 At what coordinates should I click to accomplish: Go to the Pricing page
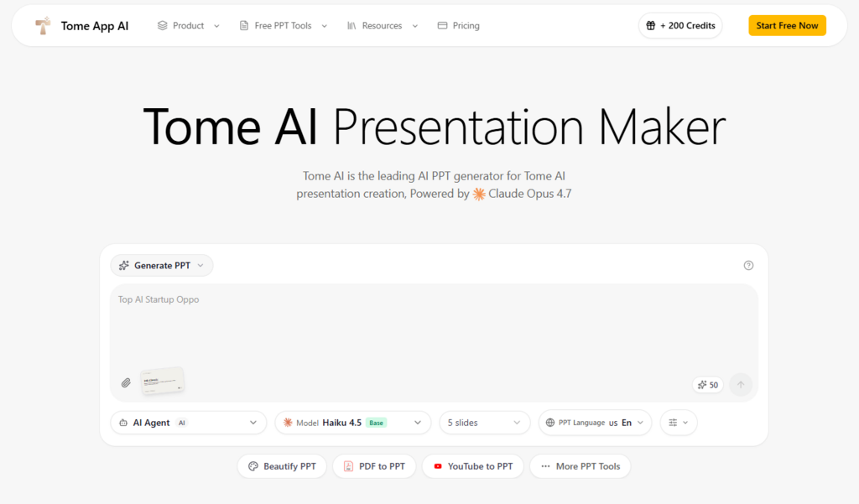(459, 26)
